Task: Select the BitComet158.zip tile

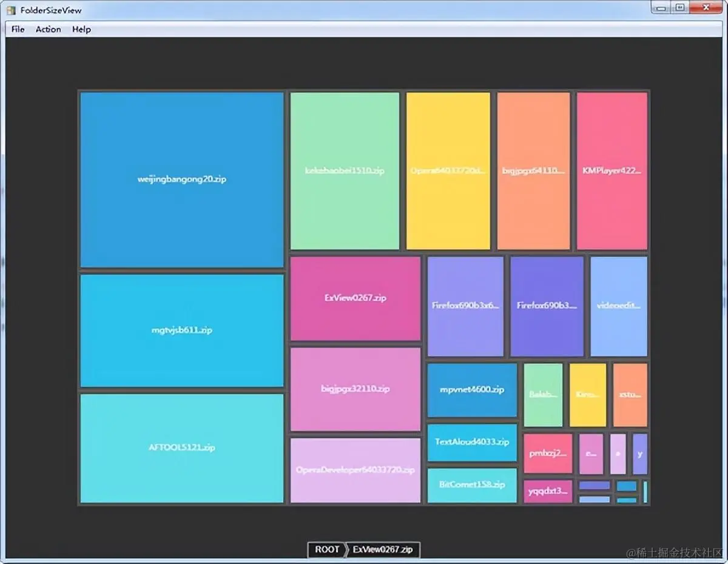Action: tap(472, 485)
